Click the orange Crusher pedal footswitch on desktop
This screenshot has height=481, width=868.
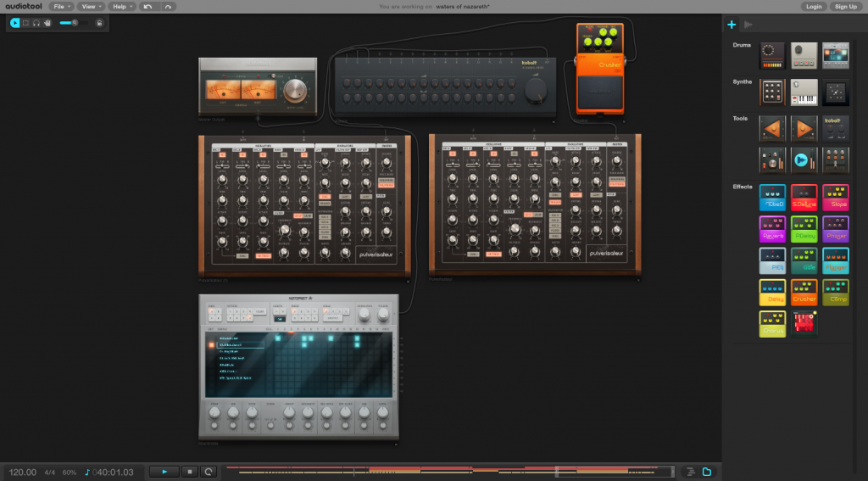pos(600,92)
